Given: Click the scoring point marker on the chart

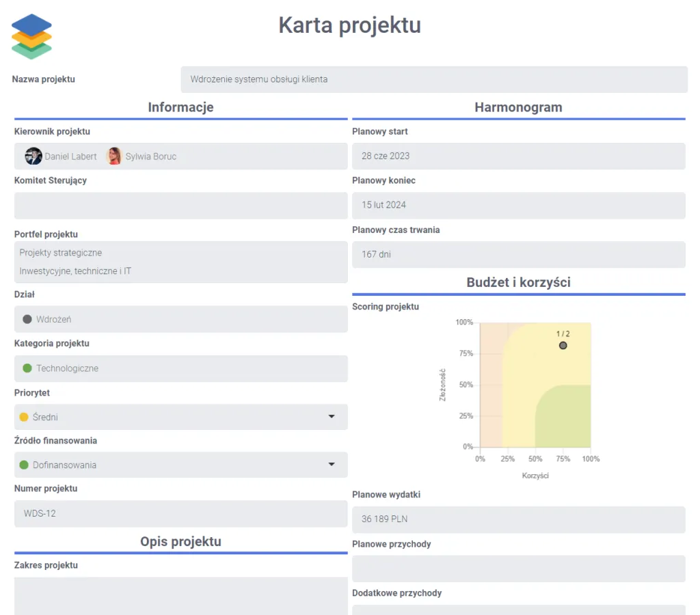Looking at the screenshot, I should pos(563,346).
